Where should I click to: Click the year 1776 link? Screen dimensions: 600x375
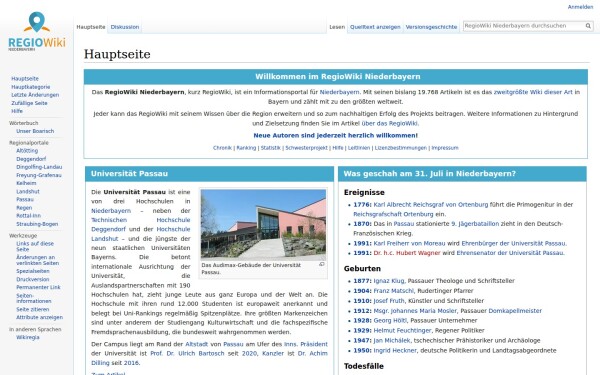[x=361, y=205]
